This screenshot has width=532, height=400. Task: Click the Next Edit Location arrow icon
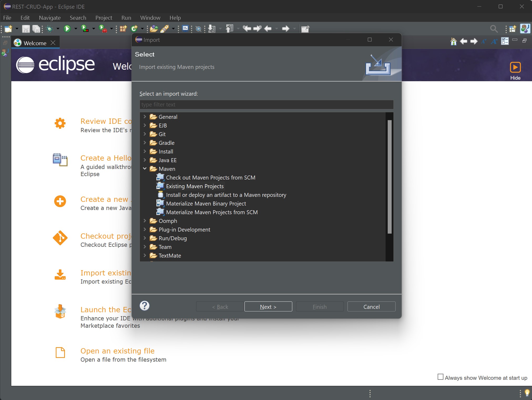[257, 28]
